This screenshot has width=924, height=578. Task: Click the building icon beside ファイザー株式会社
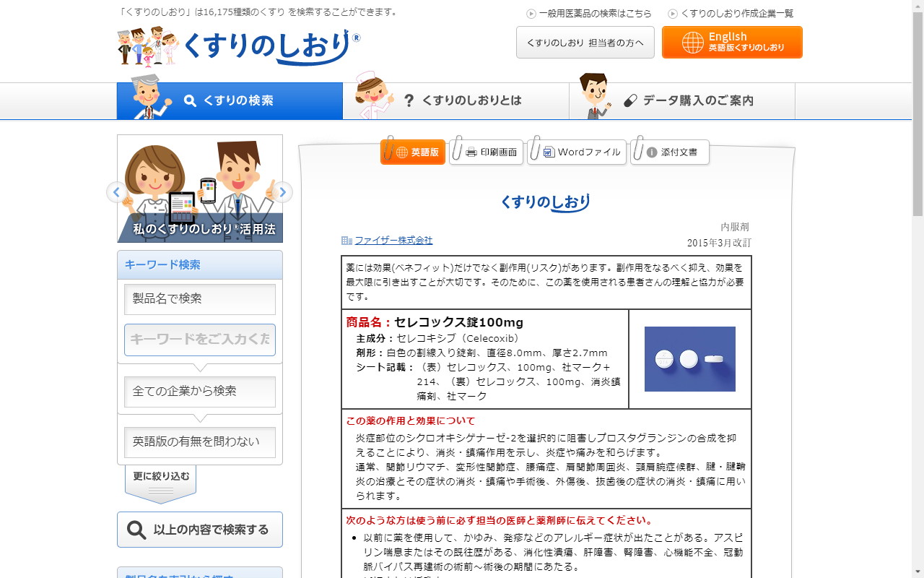(x=346, y=241)
